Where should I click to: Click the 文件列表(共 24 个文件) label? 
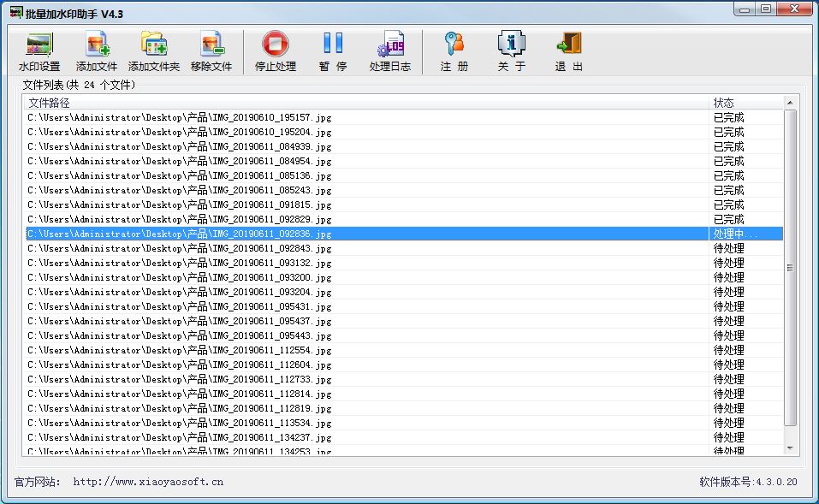tap(79, 85)
